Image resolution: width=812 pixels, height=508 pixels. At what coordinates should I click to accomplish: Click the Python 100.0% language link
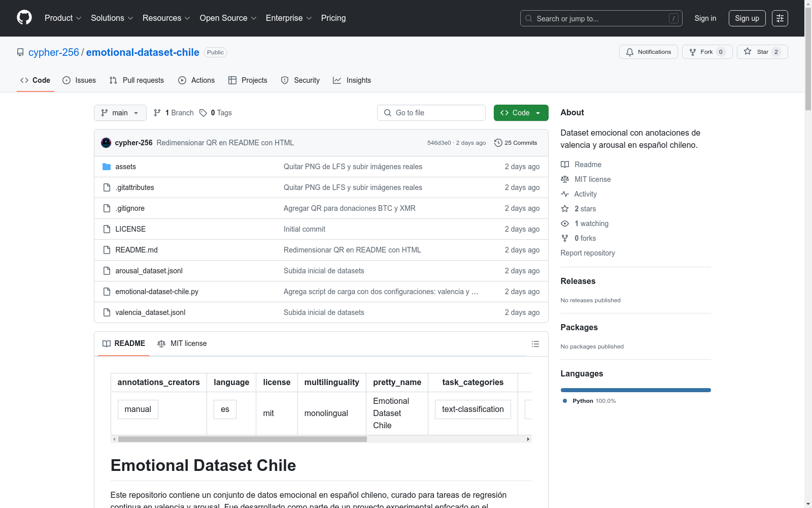pos(589,401)
